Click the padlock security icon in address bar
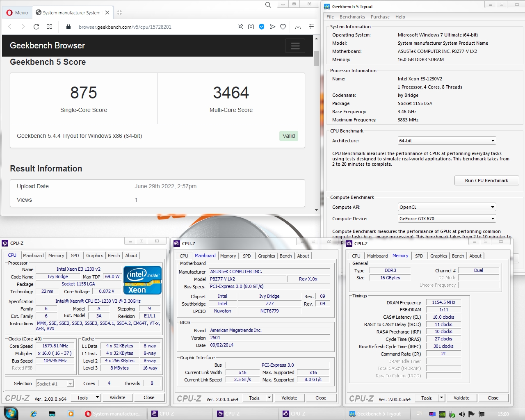Screen dimensions: 525x420 point(68,27)
